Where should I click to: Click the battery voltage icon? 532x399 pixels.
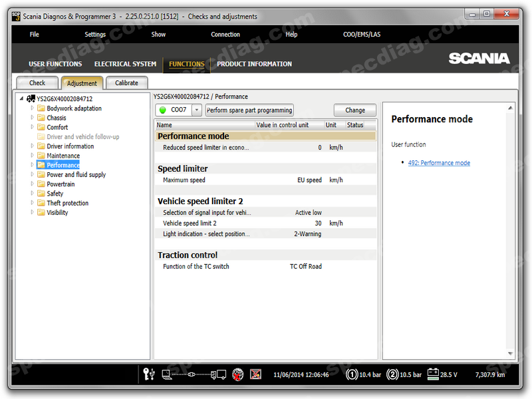pos(433,374)
